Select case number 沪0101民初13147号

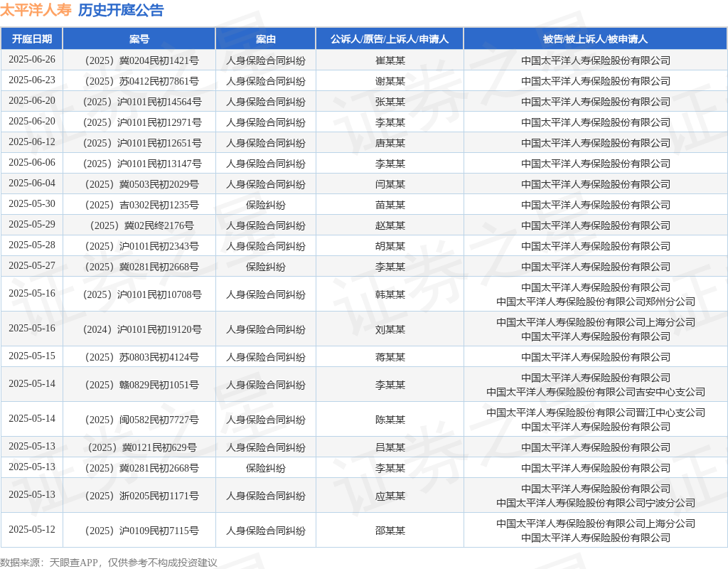click(x=141, y=164)
